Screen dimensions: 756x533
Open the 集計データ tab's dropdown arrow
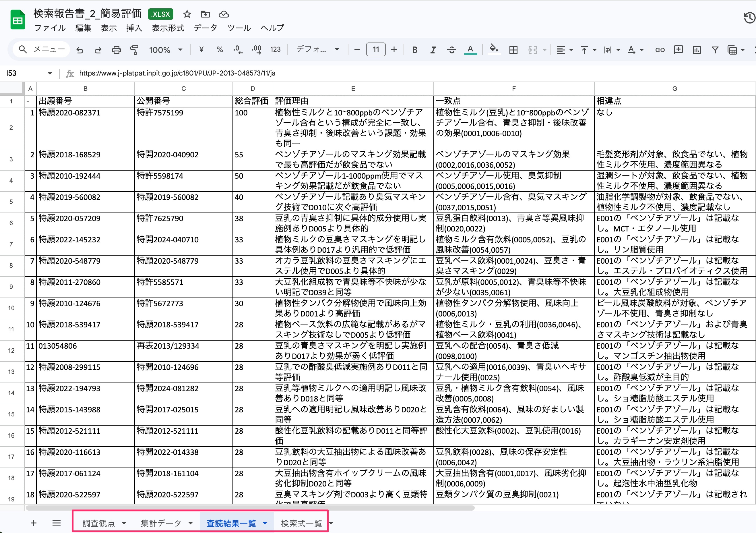pyautogui.click(x=190, y=523)
